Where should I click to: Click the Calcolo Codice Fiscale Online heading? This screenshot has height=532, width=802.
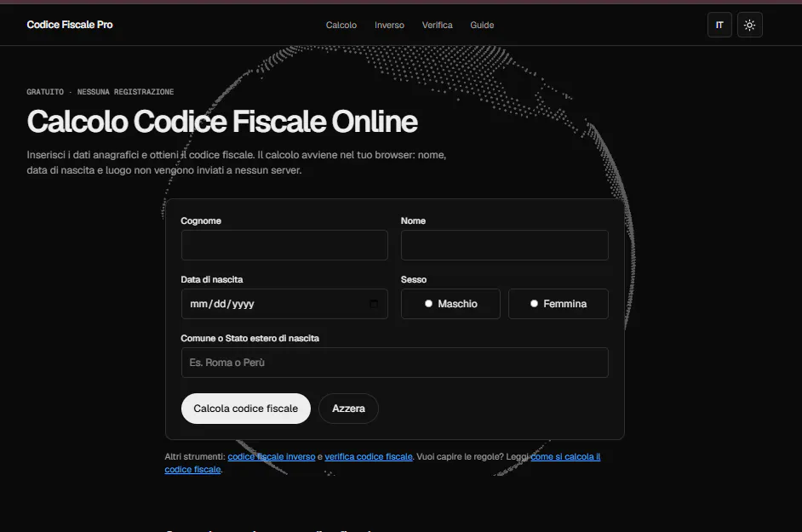(222, 121)
